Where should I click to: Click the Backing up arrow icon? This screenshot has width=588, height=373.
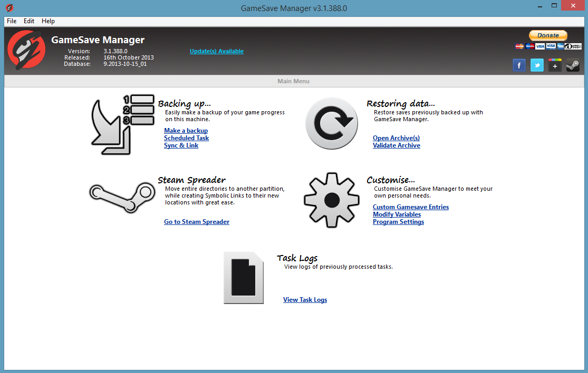pyautogui.click(x=122, y=125)
